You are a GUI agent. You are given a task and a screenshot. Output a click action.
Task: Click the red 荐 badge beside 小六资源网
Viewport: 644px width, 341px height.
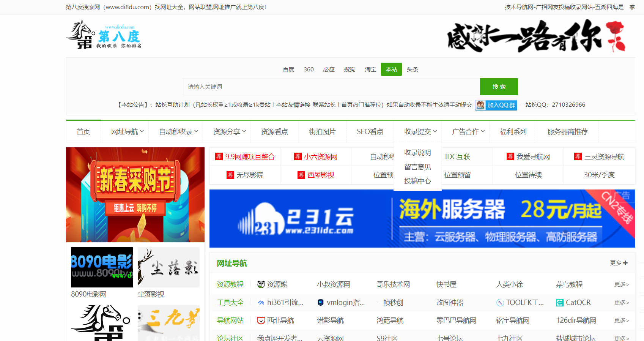click(x=298, y=156)
